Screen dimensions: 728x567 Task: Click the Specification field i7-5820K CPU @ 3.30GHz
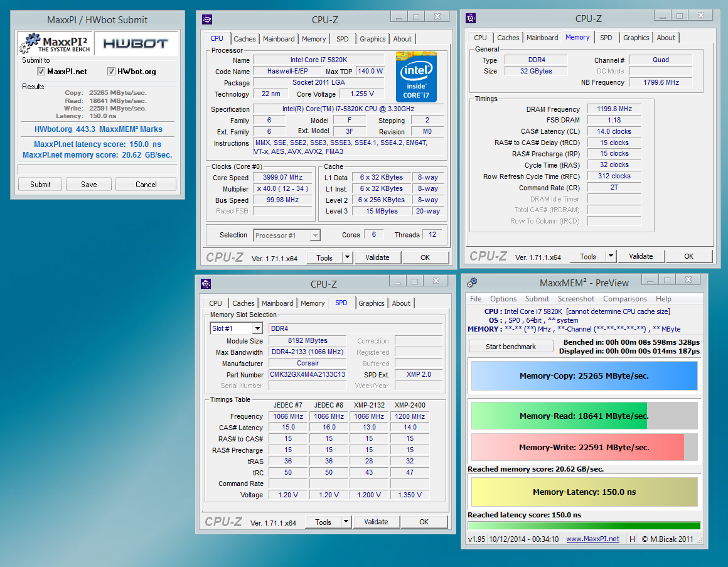348,109
